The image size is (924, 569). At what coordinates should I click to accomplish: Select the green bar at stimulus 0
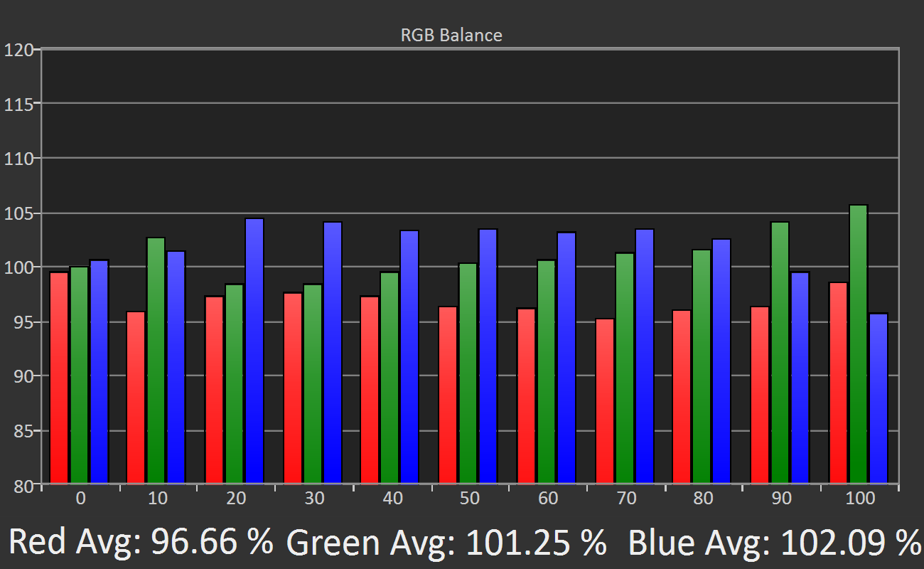point(80,376)
